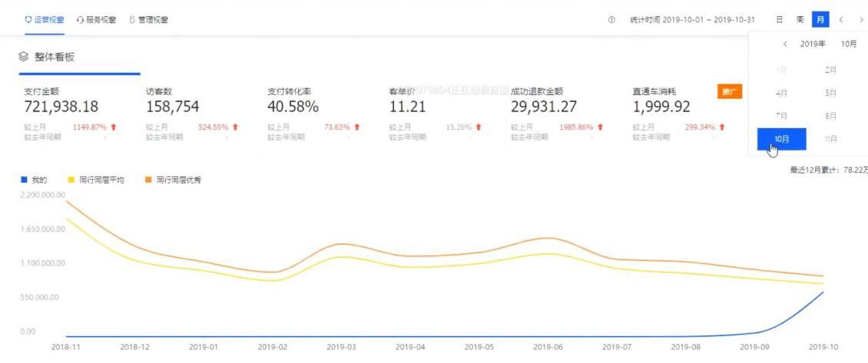Pick 5月 in the month picker

[830, 94]
